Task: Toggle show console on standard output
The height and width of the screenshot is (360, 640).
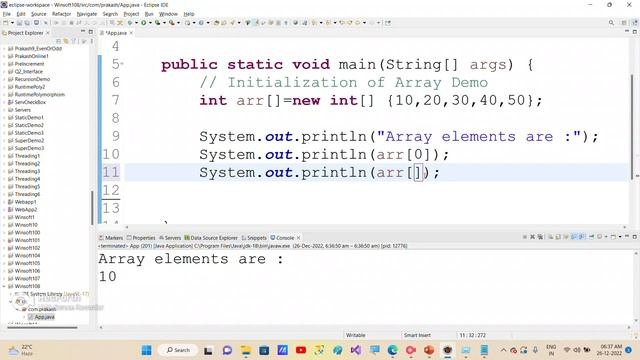Action: point(574,237)
